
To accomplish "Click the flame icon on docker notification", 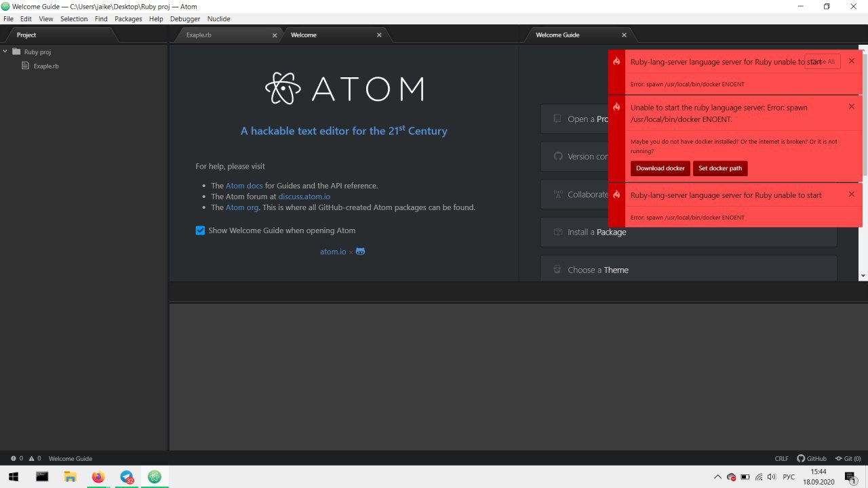I will 616,107.
